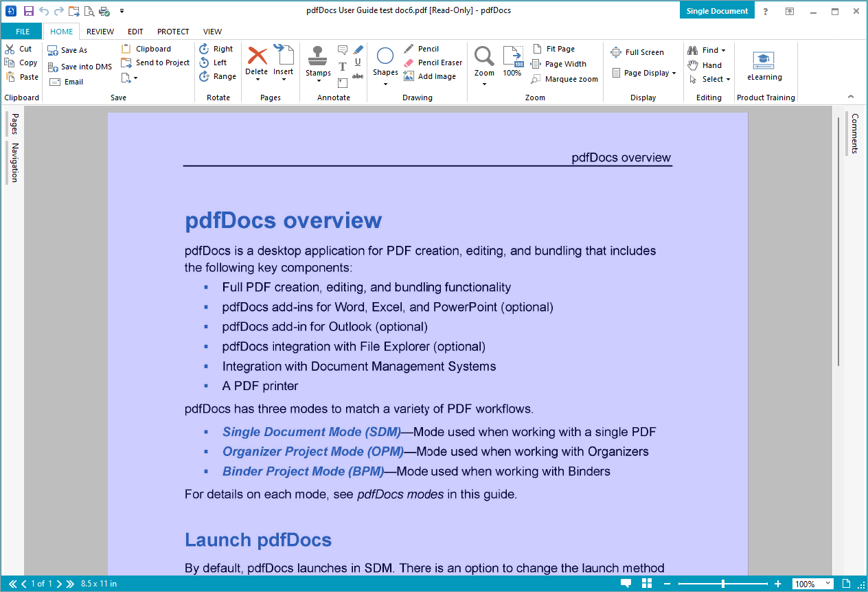Open the Shapes dropdown menu
Screen dimensions: 868x592
tap(385, 65)
